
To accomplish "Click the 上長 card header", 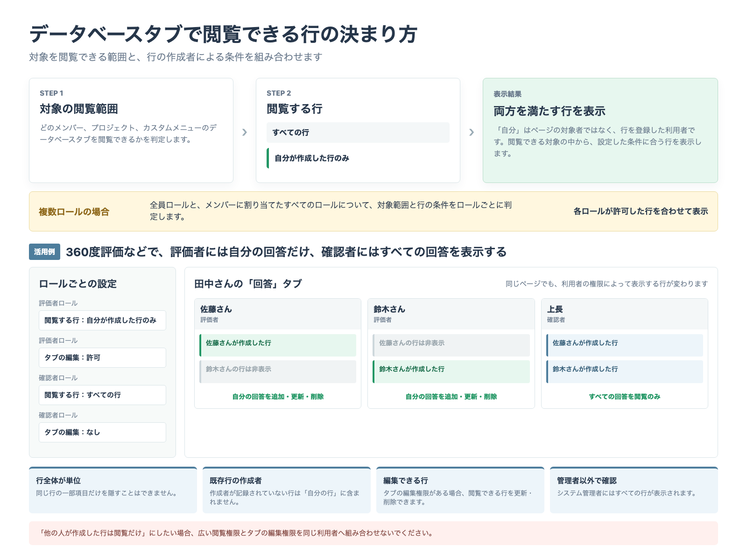I will click(x=625, y=314).
